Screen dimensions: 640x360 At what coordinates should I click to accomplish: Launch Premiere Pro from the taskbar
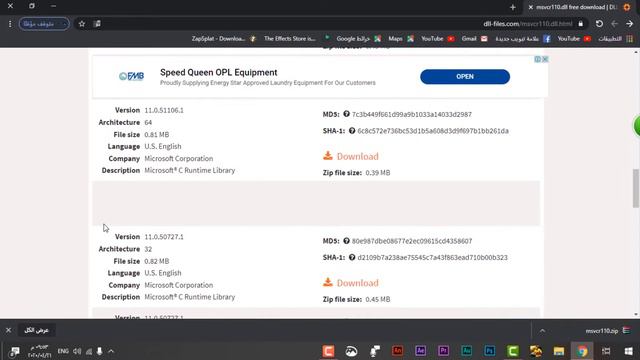point(443,351)
